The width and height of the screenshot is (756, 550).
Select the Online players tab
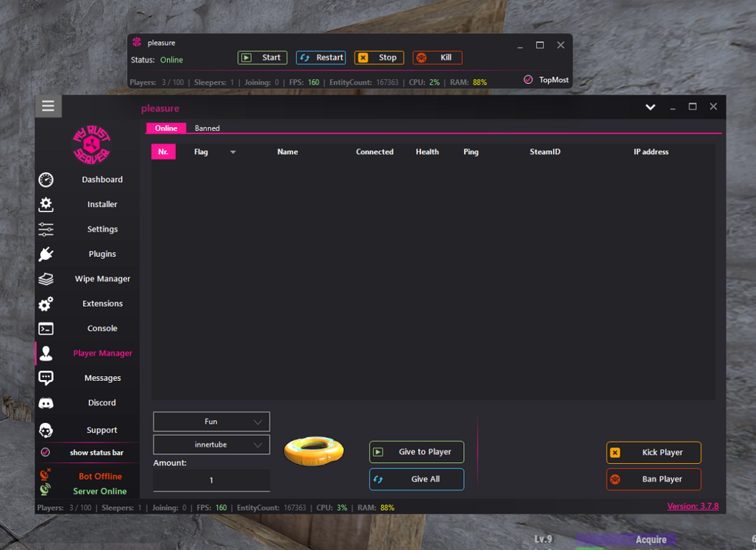coord(166,128)
